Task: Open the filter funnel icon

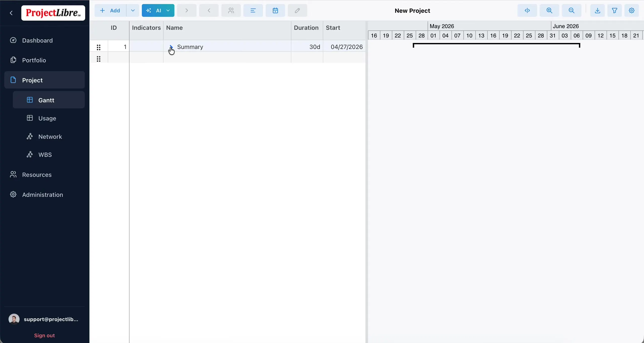Action: coord(615,11)
